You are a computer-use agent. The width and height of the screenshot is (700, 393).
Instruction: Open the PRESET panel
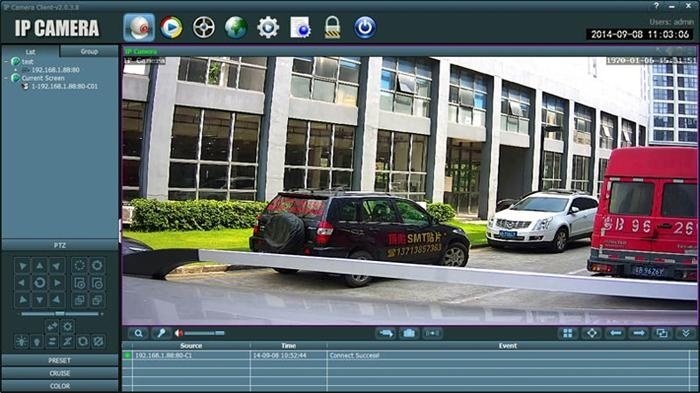(60, 360)
